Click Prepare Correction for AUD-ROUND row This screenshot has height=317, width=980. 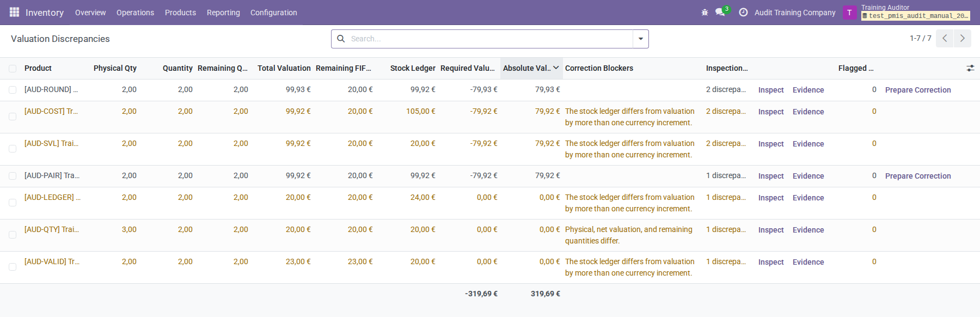point(918,90)
